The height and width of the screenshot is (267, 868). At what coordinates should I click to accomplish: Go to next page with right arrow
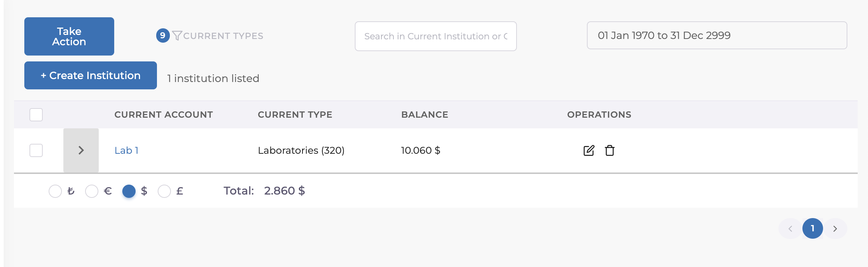pyautogui.click(x=835, y=229)
